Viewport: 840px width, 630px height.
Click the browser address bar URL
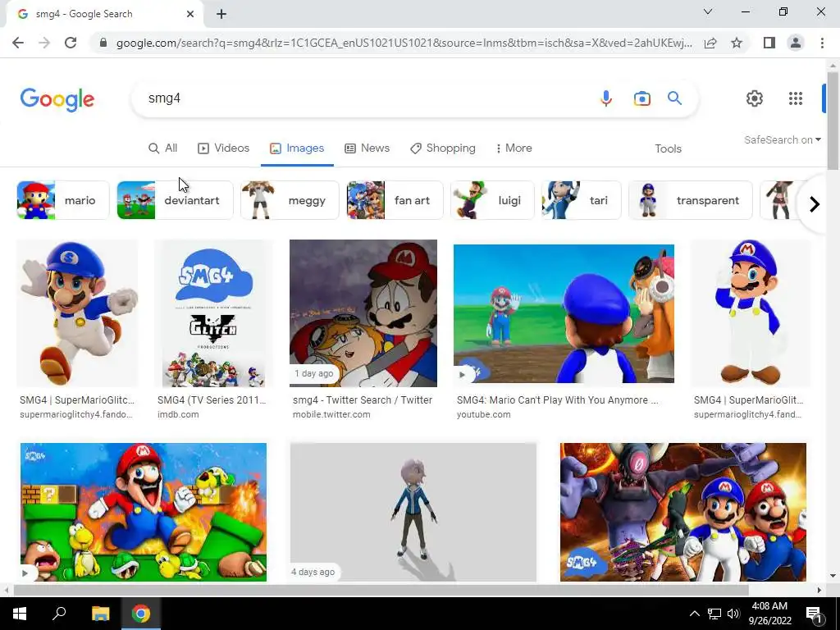pos(404,43)
